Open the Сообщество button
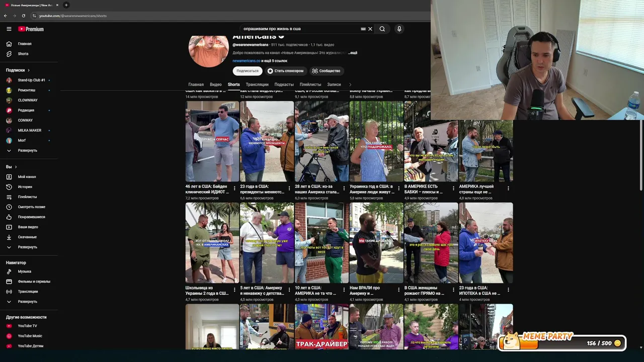644x362 pixels. [326, 71]
